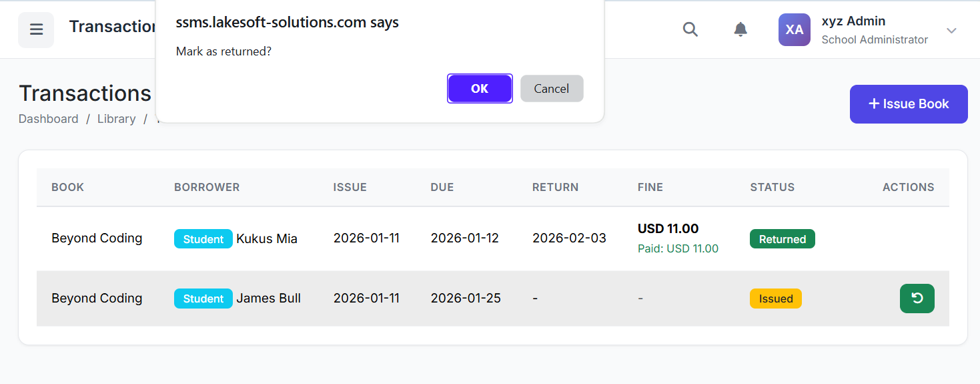Viewport: 980px width, 384px height.
Task: Click the search magnifier icon
Action: (x=690, y=29)
